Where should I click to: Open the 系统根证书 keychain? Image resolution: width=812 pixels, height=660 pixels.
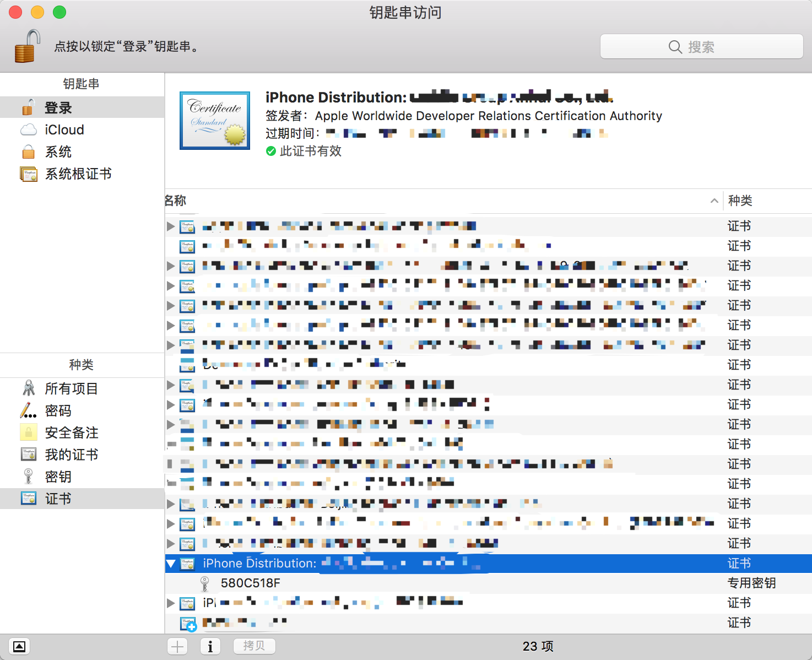(x=78, y=174)
